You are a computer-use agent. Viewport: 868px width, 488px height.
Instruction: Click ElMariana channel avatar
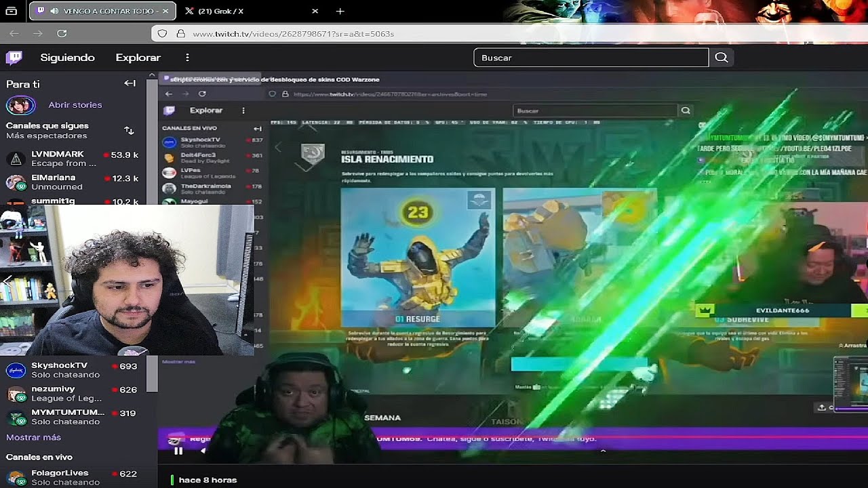tap(16, 182)
